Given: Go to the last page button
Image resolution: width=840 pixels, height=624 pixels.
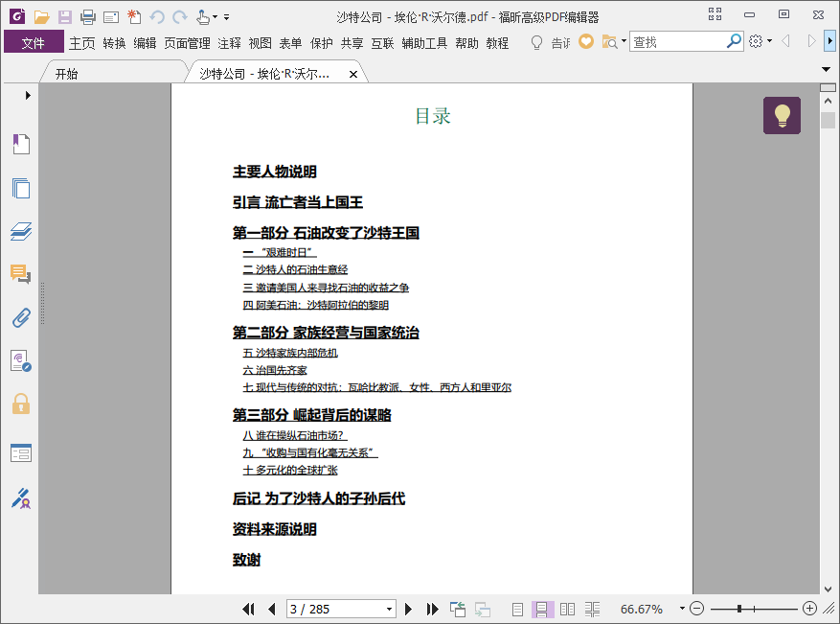Looking at the screenshot, I should (432, 609).
